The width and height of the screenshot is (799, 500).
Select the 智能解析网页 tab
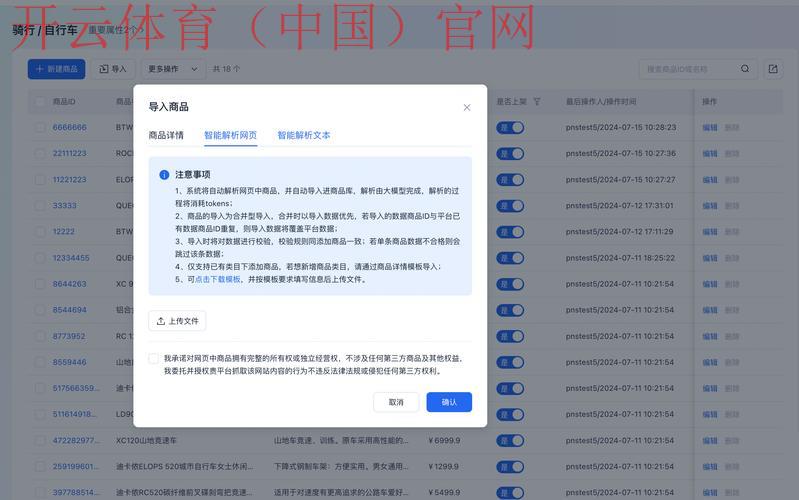[230, 135]
